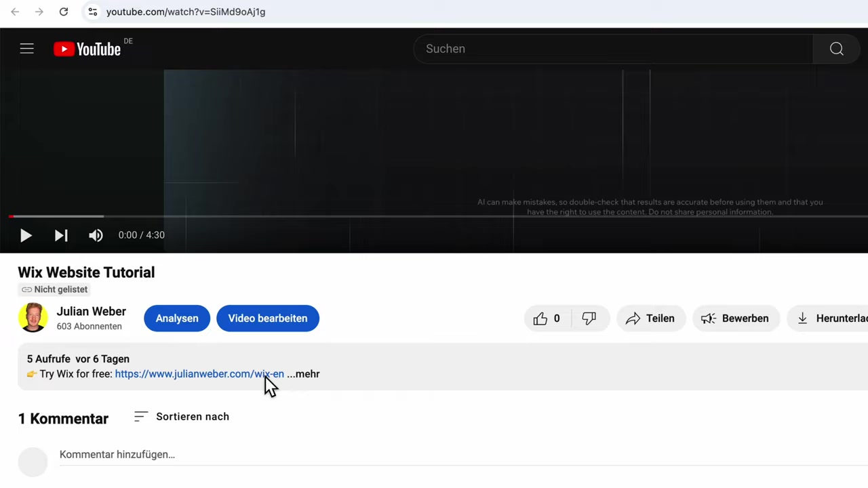Click the 0:00 / 4:30 time display
This screenshot has height=488, width=868.
tap(141, 235)
